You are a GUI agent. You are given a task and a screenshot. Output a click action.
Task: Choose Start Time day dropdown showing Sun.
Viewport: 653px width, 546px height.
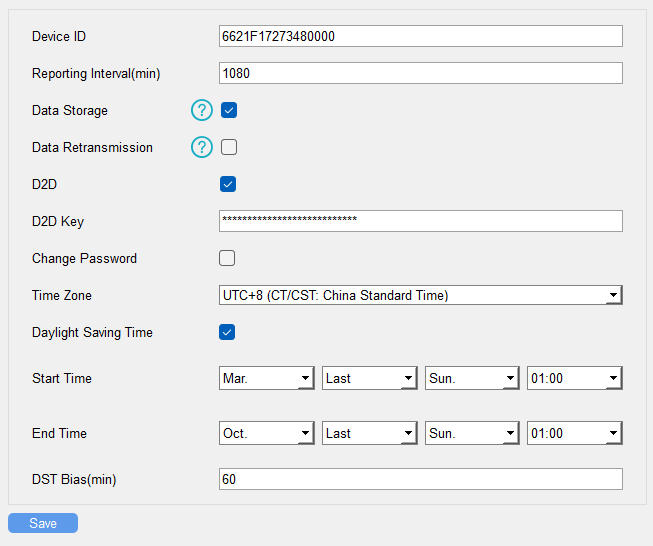pyautogui.click(x=472, y=379)
